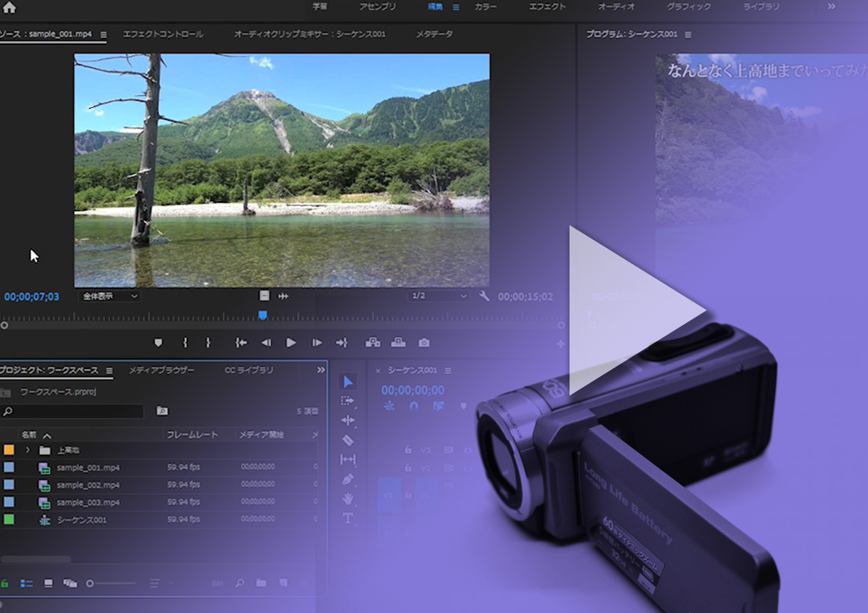Click the Export Frame camera icon
868x613 pixels.
425,343
